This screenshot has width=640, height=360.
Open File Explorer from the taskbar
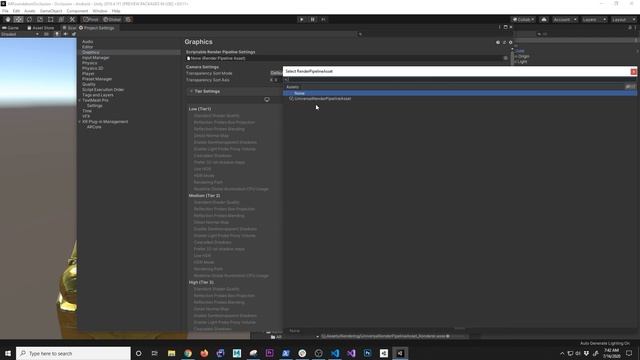(171, 353)
